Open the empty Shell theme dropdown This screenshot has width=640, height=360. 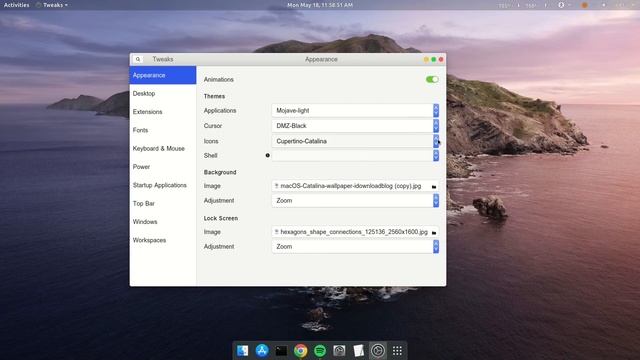click(x=355, y=156)
